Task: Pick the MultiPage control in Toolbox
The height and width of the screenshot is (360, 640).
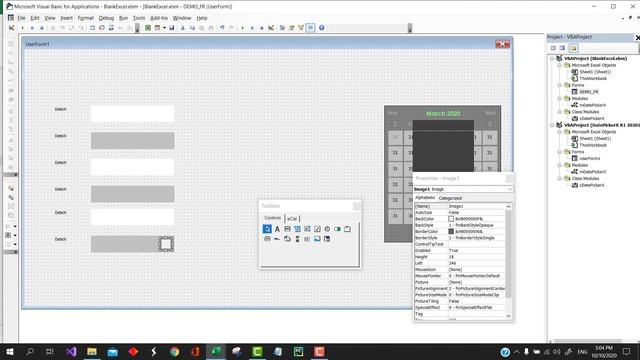Action: click(x=287, y=239)
